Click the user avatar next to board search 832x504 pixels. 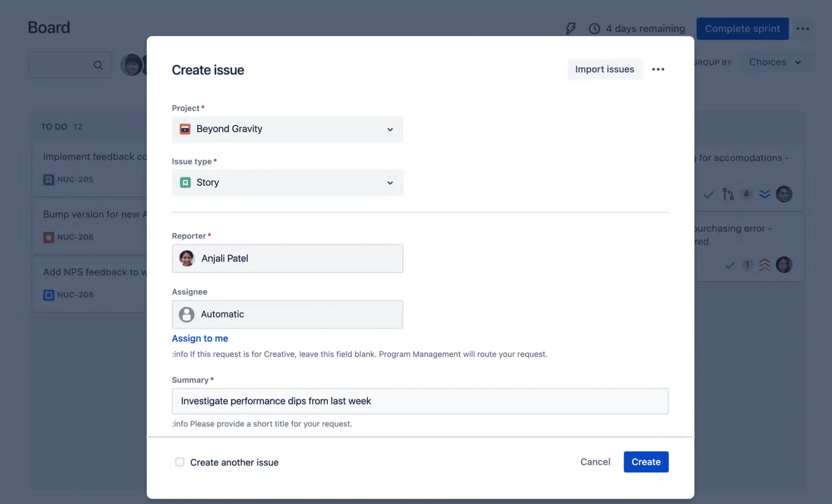[x=131, y=65]
